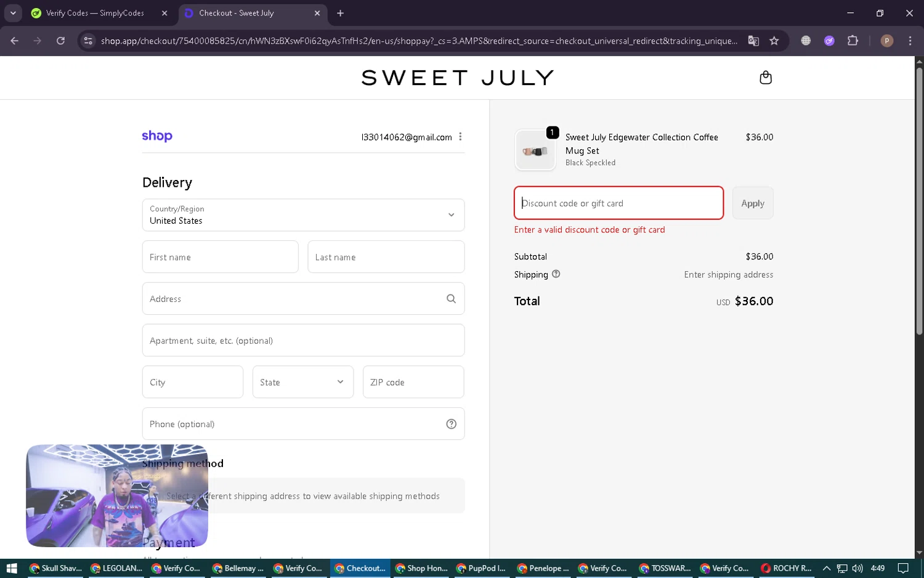Click the browser address bar URL
The image size is (924, 578).
click(419, 41)
